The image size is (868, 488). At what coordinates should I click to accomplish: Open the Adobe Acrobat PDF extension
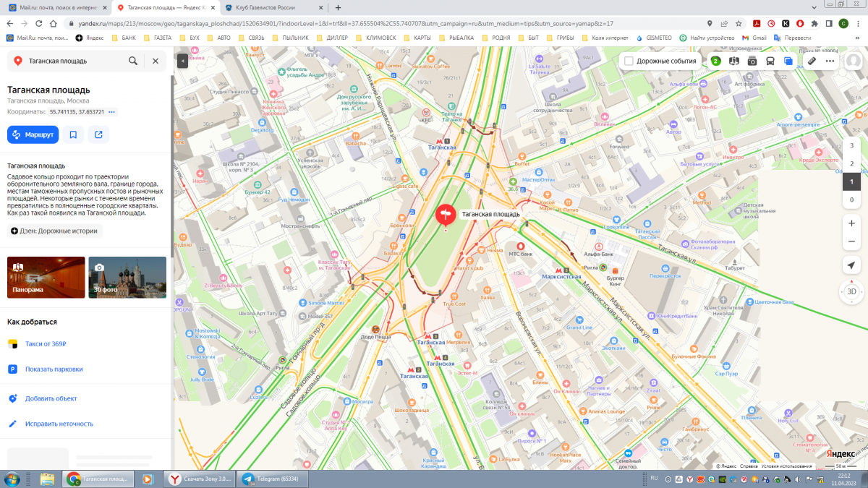click(x=757, y=23)
